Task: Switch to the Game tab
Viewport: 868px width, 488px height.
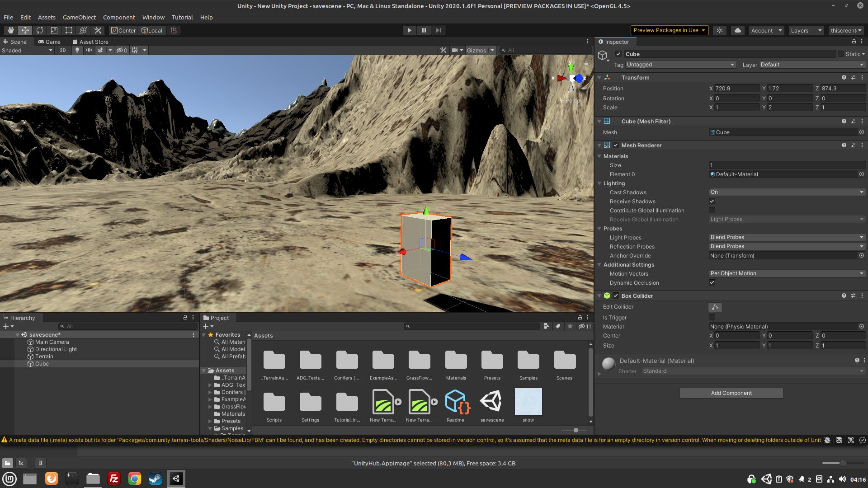Action: [x=49, y=42]
